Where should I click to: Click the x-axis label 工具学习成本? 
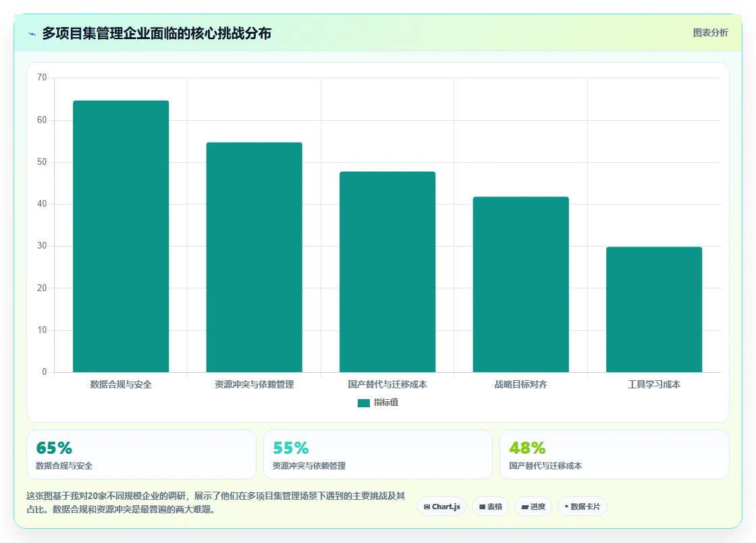pos(654,384)
